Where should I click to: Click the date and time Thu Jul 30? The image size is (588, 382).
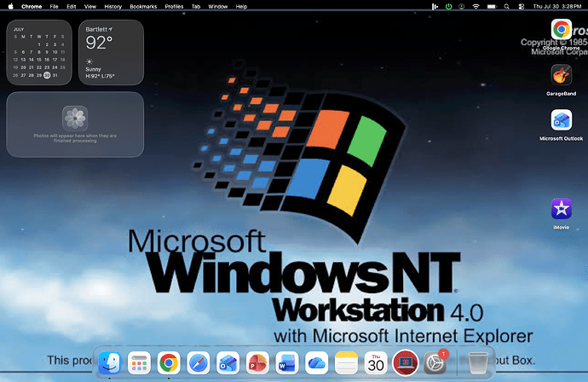point(557,6)
